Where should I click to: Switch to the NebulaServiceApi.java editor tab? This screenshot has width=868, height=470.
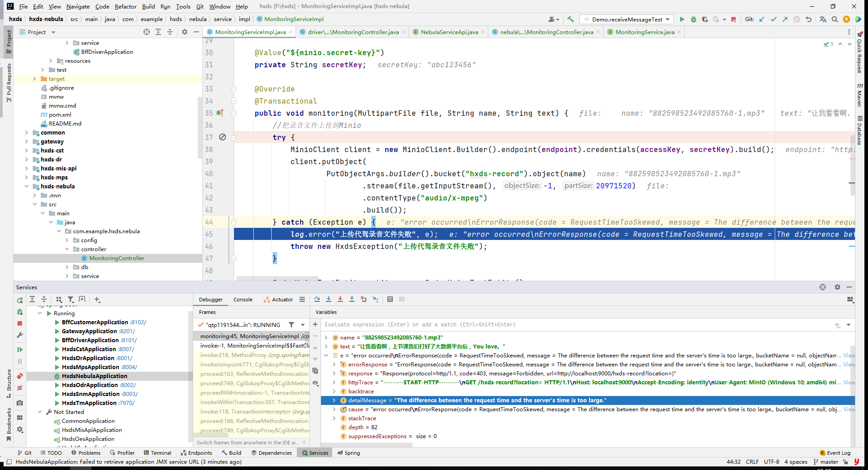point(449,32)
